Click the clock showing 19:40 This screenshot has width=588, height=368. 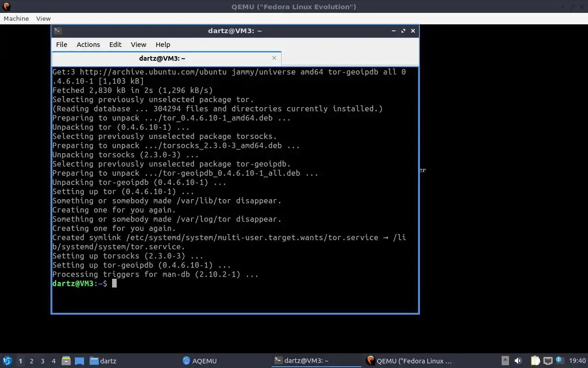pyautogui.click(x=577, y=361)
